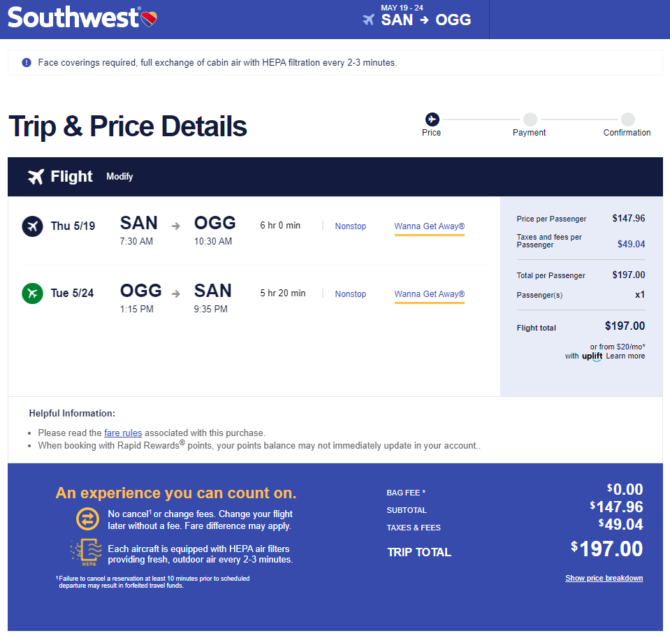Viewport: 670px width, 638px height.
Task: Click Nonstop link for OGG to SAN flight
Action: pyautogui.click(x=350, y=294)
